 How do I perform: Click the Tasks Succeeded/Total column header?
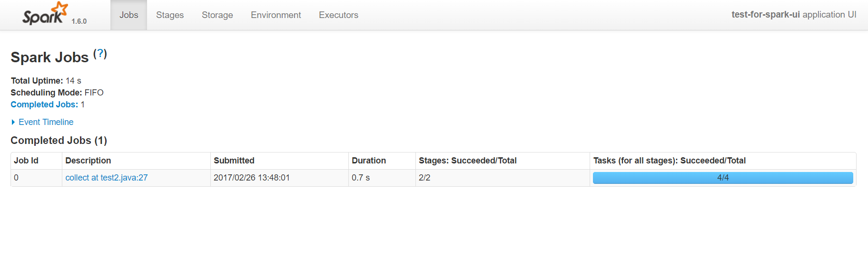(x=669, y=161)
